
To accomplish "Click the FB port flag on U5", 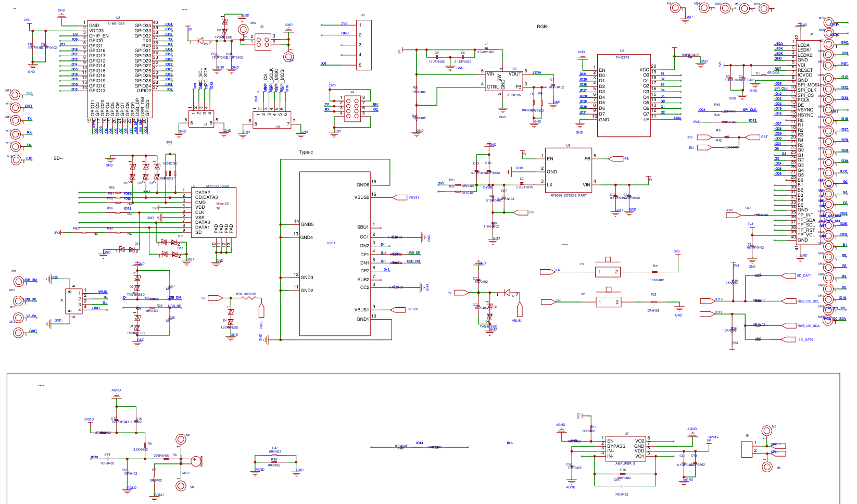I will pos(616,159).
